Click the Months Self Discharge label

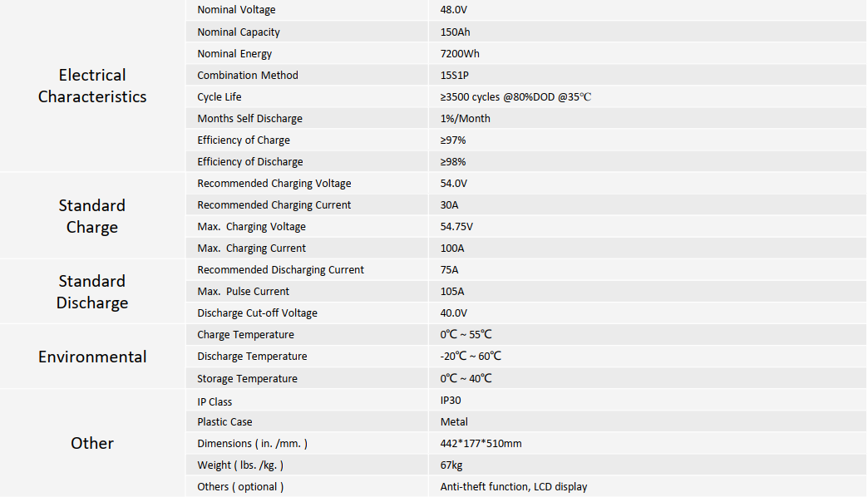(249, 119)
